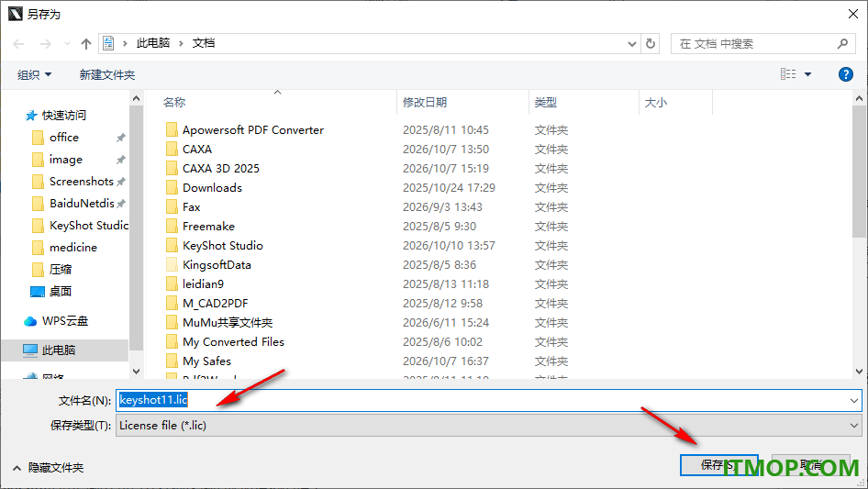
Task: Open 保存类型 License file dropdown
Action: [x=488, y=426]
